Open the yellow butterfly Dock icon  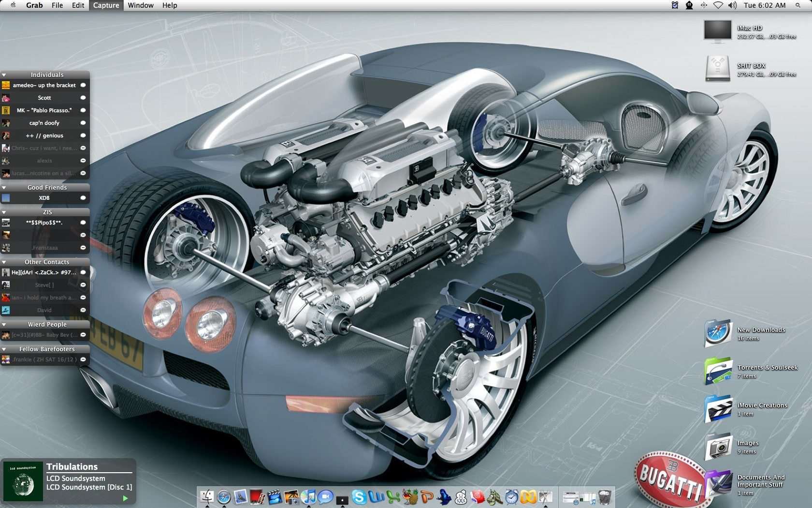pos(529,496)
